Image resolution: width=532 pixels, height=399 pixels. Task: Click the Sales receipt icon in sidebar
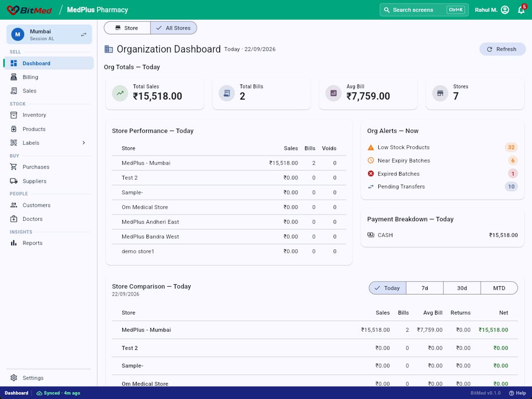14,91
